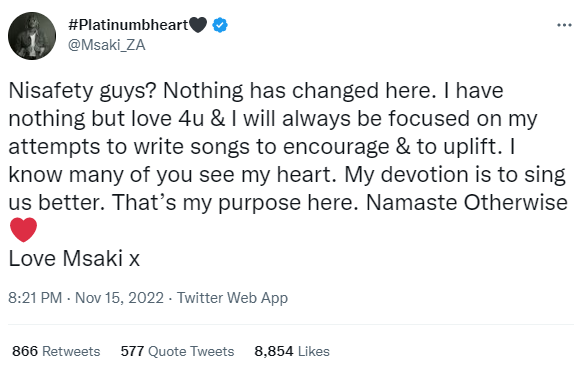
Task: Click the red heart emoji in the tweet
Action: (x=24, y=230)
